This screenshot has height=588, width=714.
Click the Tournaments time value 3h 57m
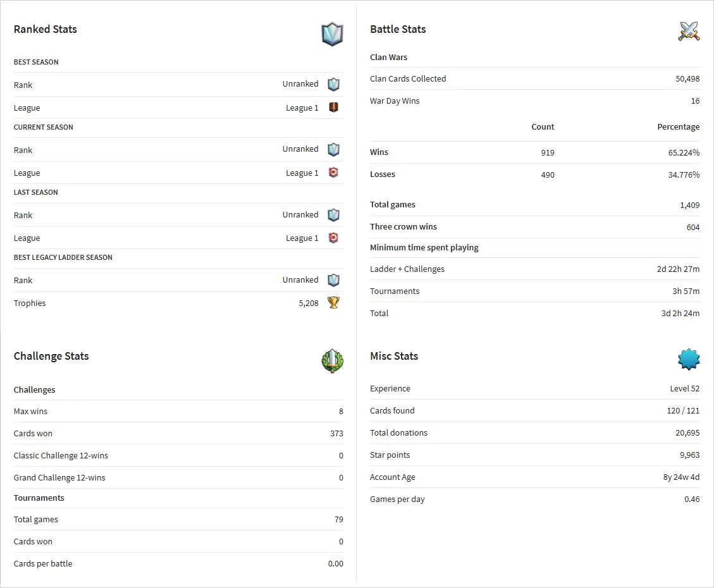coord(686,291)
